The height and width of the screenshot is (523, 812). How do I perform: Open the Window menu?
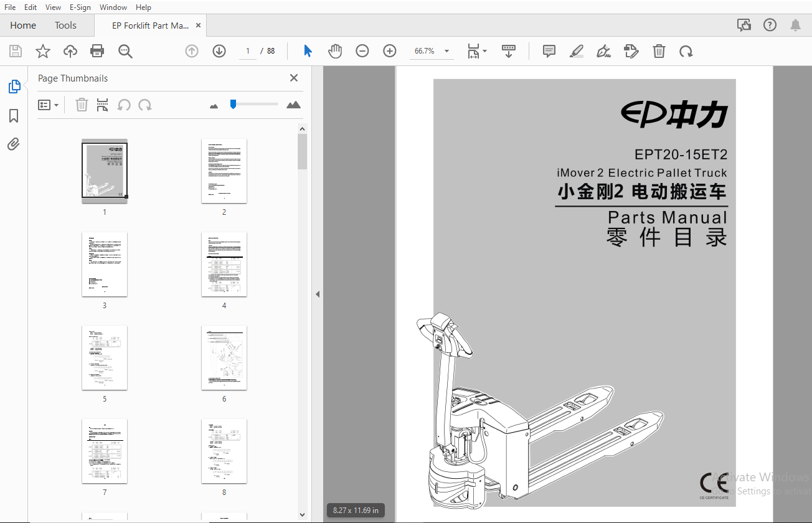point(113,7)
